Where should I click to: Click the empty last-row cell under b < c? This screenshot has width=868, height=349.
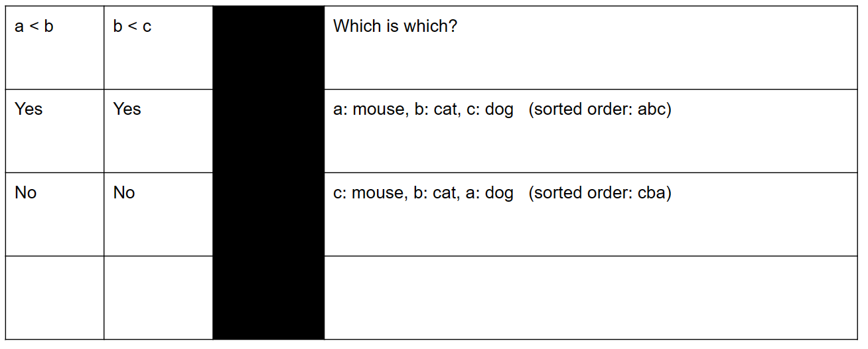[x=158, y=297]
